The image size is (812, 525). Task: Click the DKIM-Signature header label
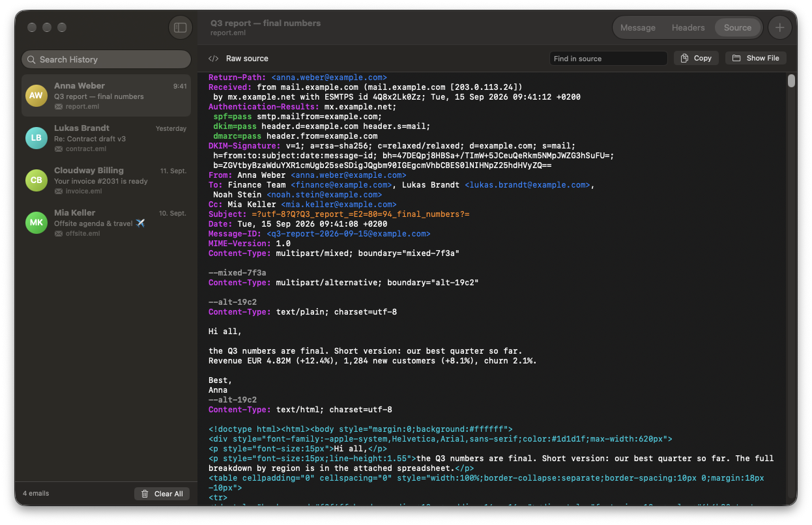click(244, 146)
